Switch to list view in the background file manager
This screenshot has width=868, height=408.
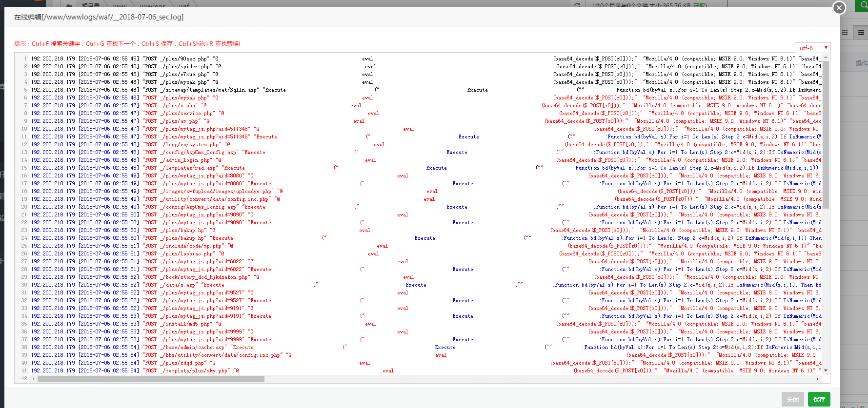pyautogui.click(x=861, y=33)
